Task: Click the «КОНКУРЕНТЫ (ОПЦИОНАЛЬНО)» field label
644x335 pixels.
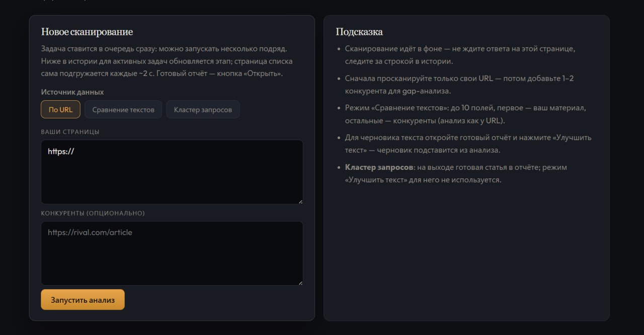Action: click(x=93, y=213)
